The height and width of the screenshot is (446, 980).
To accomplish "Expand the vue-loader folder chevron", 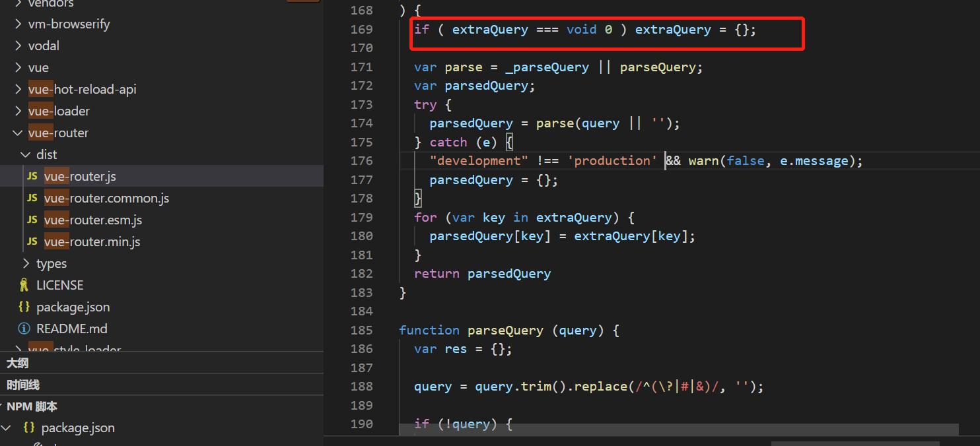I will click(x=18, y=111).
